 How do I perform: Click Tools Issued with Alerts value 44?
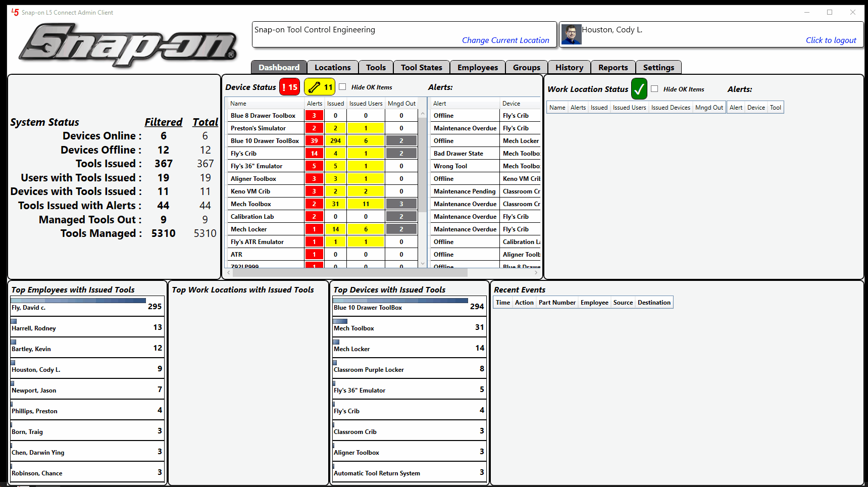(x=163, y=206)
